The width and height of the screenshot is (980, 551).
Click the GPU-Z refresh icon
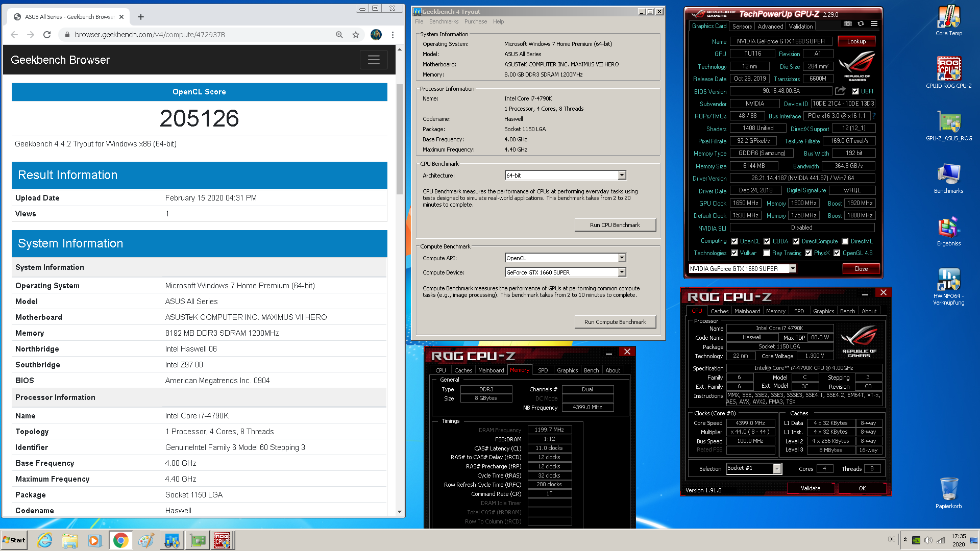point(861,24)
